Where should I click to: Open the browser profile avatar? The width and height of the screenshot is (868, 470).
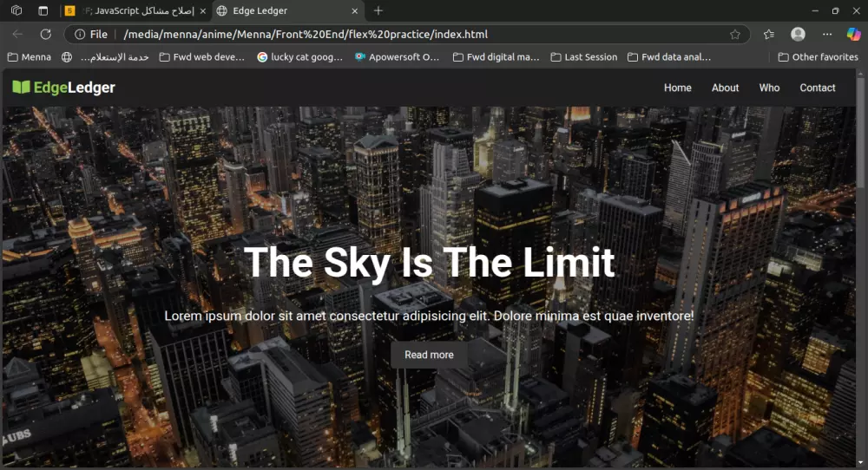pos(798,35)
